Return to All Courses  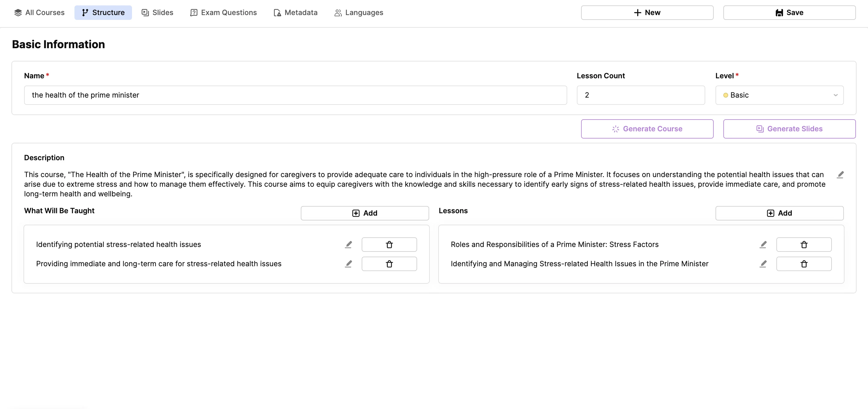pyautogui.click(x=39, y=12)
